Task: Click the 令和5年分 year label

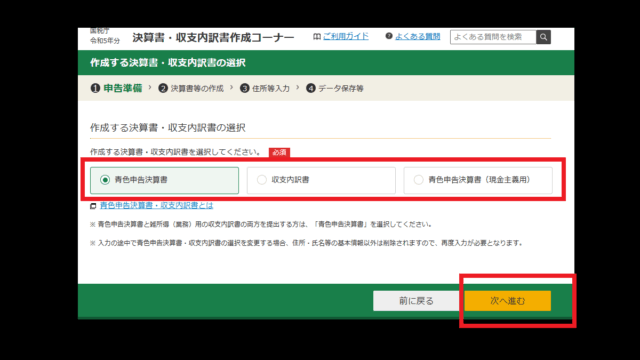Action: [105, 41]
